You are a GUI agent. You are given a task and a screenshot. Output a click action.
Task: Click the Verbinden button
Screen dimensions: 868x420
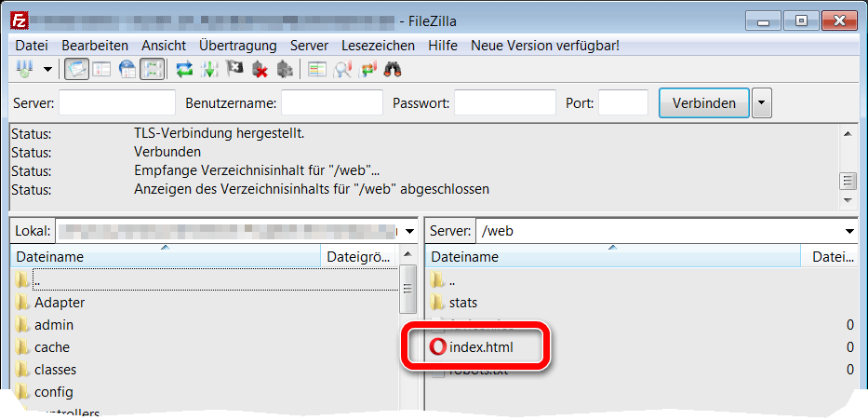point(704,103)
